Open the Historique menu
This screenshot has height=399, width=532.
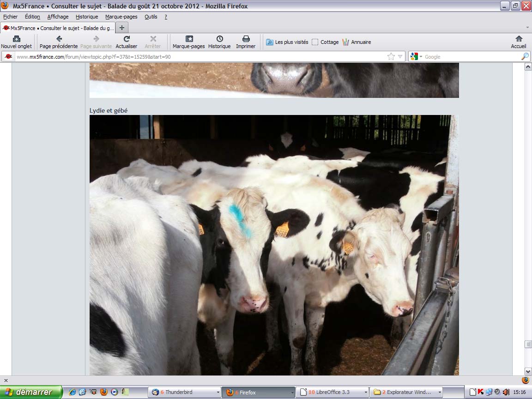pos(87,17)
